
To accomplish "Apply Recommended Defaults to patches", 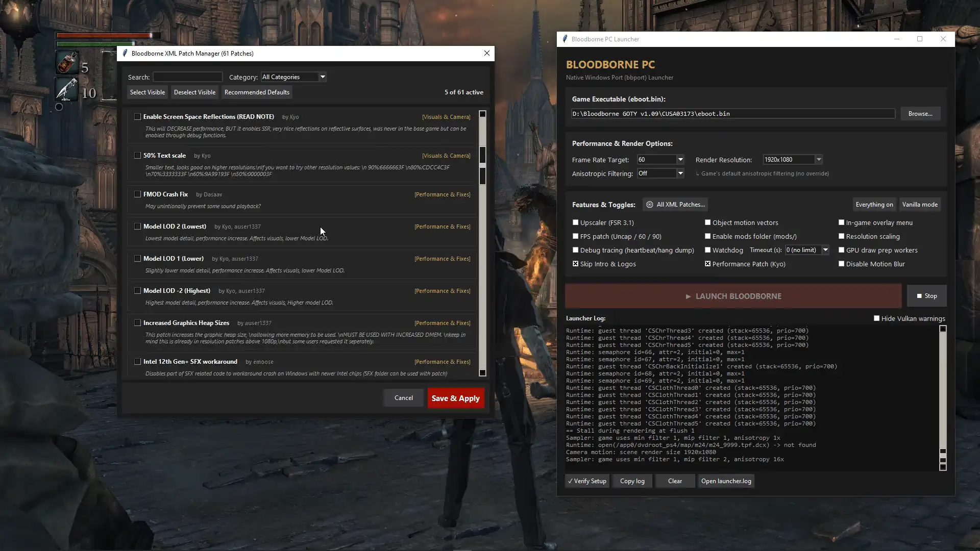I will [257, 92].
